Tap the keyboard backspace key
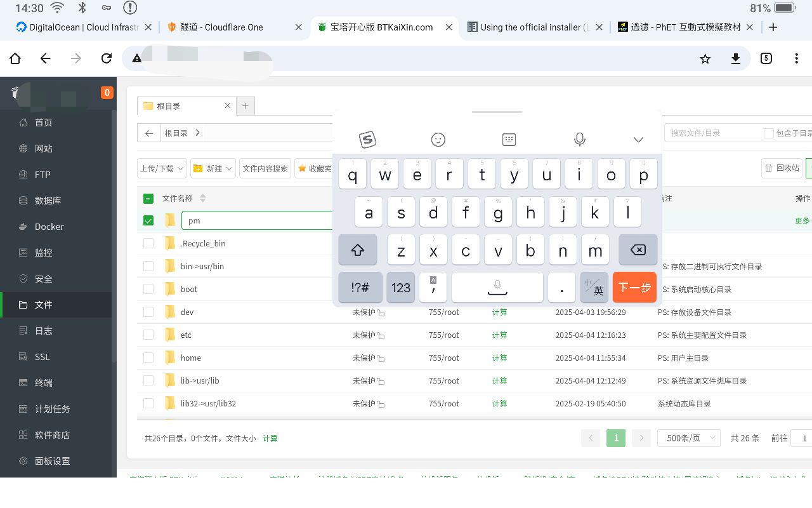Viewport: 812px width, 508px height. [x=638, y=250]
